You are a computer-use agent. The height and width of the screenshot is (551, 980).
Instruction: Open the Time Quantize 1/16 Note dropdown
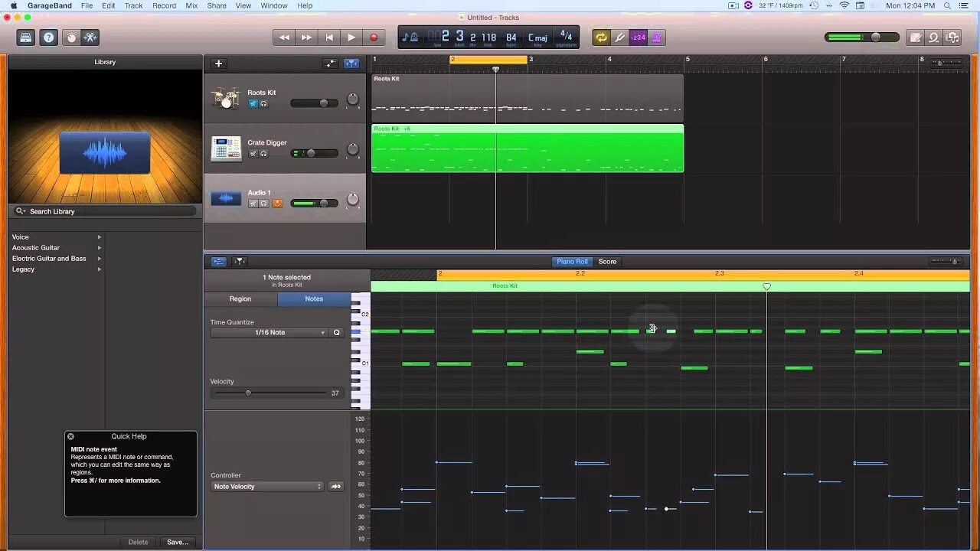pyautogui.click(x=269, y=333)
